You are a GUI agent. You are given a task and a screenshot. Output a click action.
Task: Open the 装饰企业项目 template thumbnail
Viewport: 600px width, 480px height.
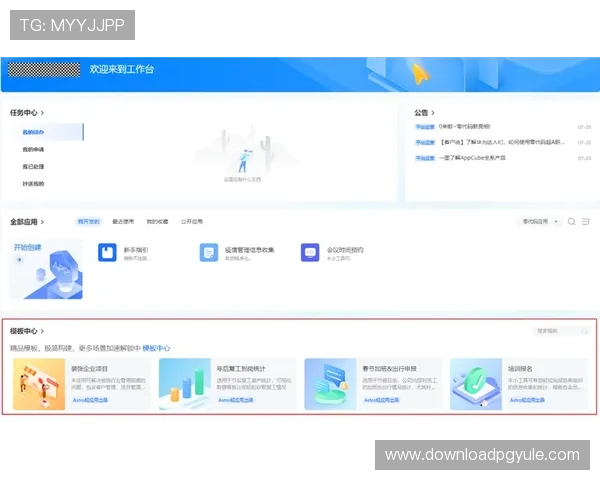(x=39, y=384)
